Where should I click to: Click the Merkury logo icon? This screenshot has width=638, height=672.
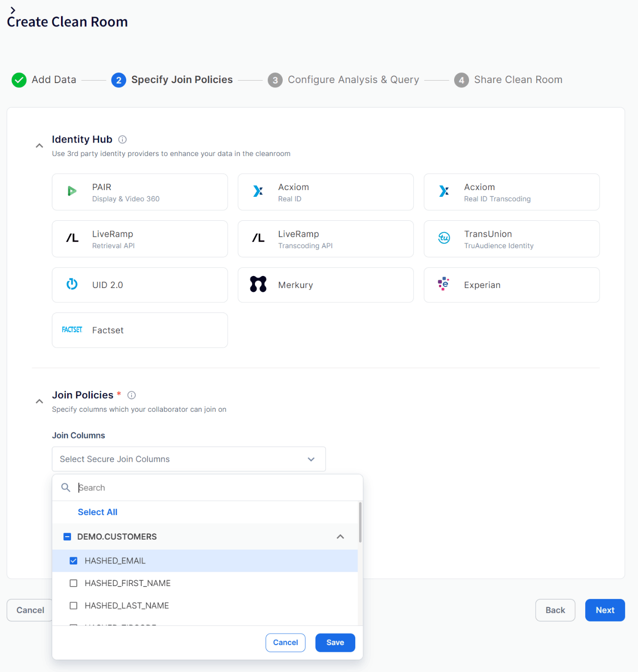258,284
